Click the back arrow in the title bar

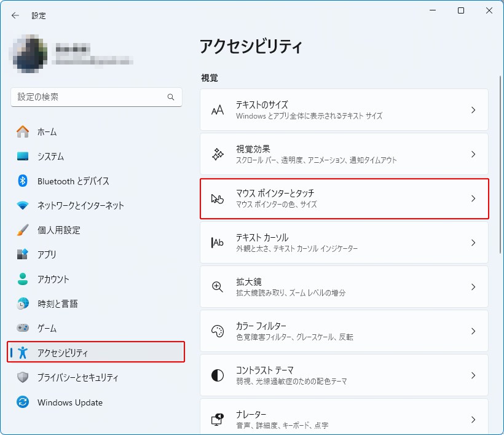point(15,15)
